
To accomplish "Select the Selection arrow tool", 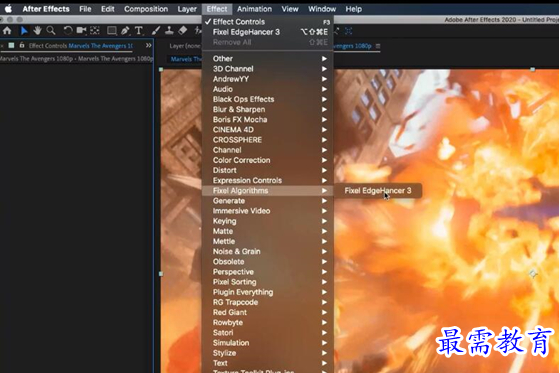I will click(24, 31).
